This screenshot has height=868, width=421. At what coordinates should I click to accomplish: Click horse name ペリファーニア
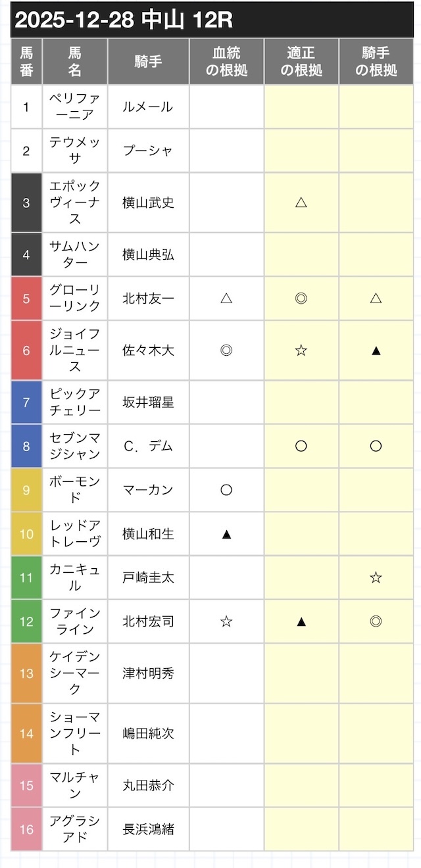click(75, 107)
